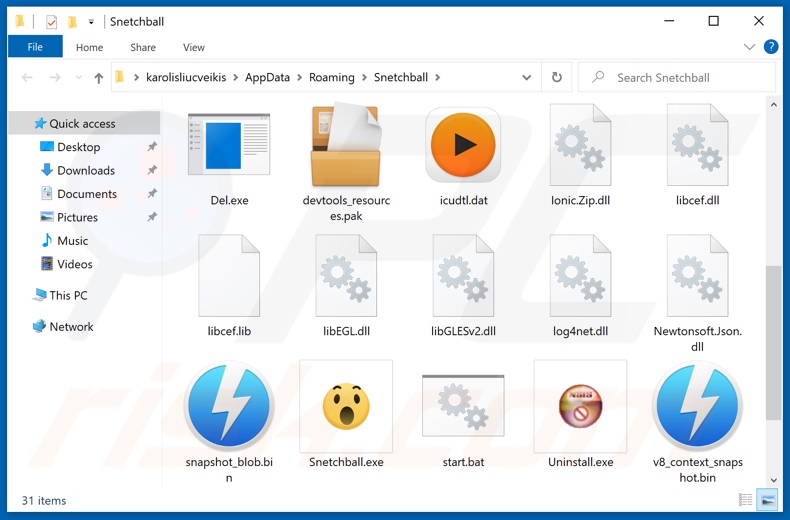Viewport: 790px width, 520px height.
Task: Select the Ionic.Zip.dll file icon
Action: [580, 145]
